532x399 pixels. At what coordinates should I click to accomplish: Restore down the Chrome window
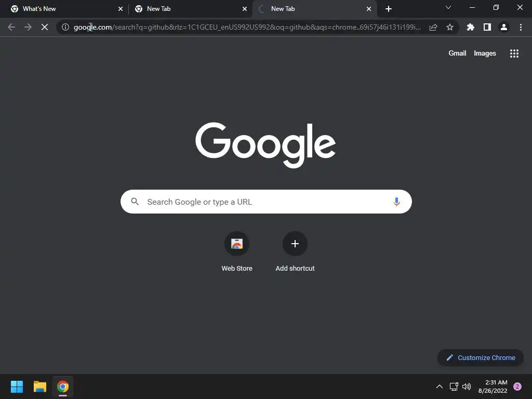click(496, 7)
